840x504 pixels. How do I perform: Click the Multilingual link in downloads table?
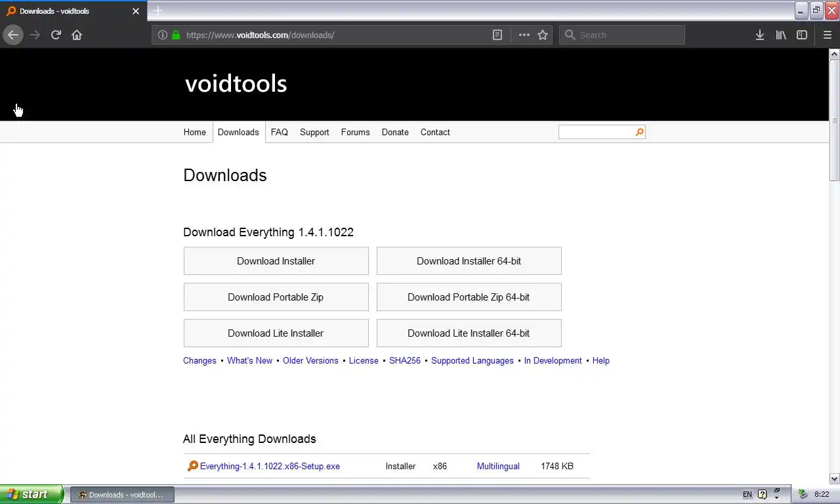coord(498,466)
